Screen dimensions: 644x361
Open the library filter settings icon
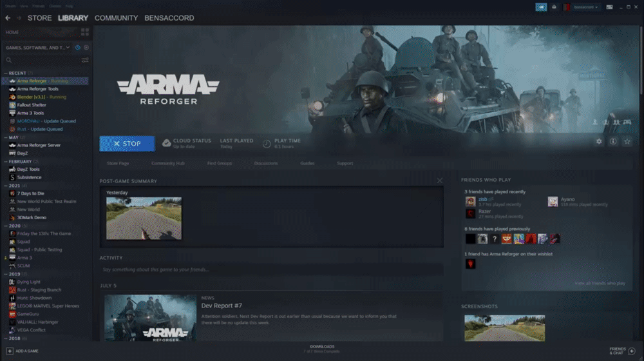(x=85, y=60)
